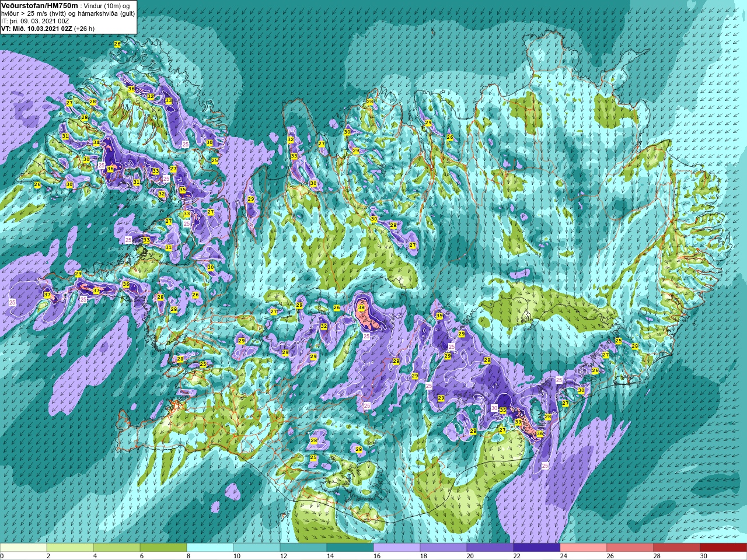747x560 pixels.
Task: Select the 6–8 m/s olive green legend swatch
Action: (163, 548)
